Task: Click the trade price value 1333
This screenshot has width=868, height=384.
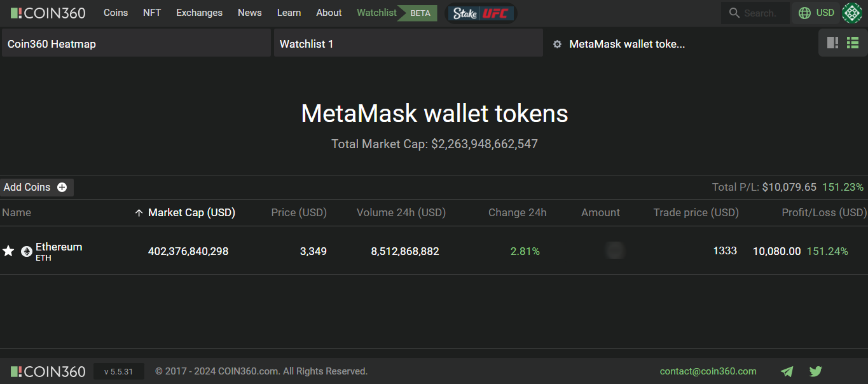Action: point(725,250)
